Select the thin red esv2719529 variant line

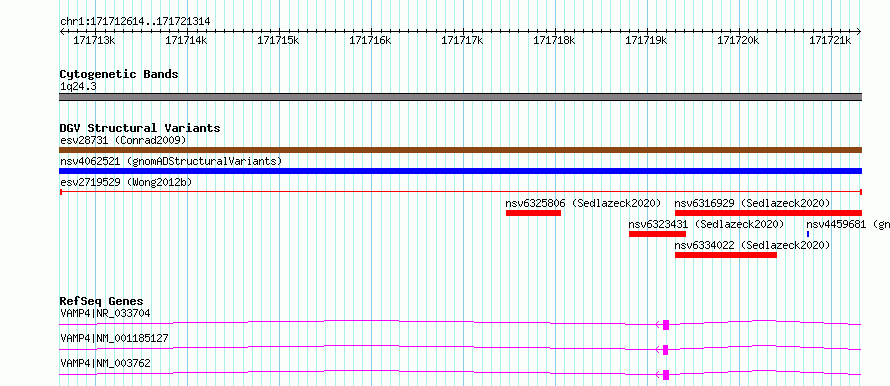point(460,192)
